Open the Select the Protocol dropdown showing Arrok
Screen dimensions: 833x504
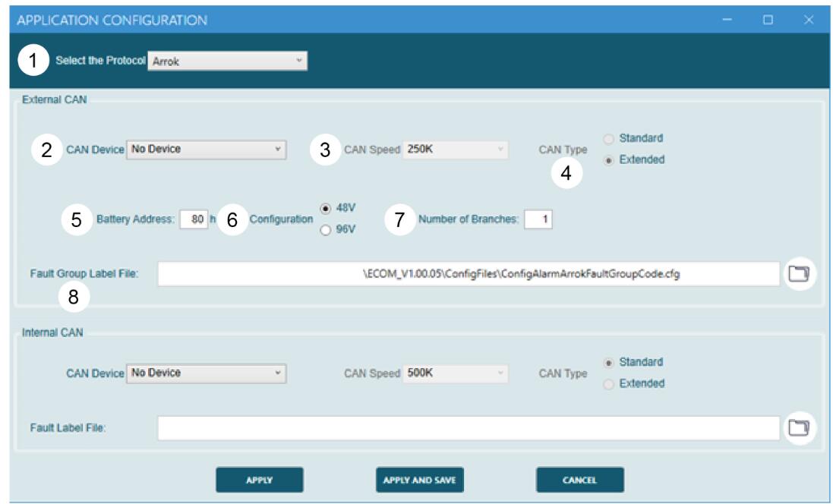227,61
